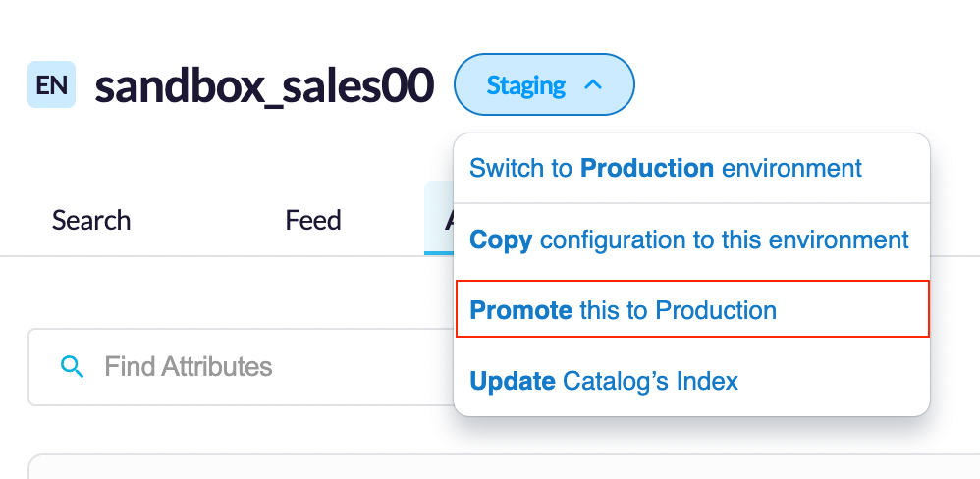Viewport: 980px width, 479px height.
Task: Choose Update Catalog's Index option
Action: point(691,380)
